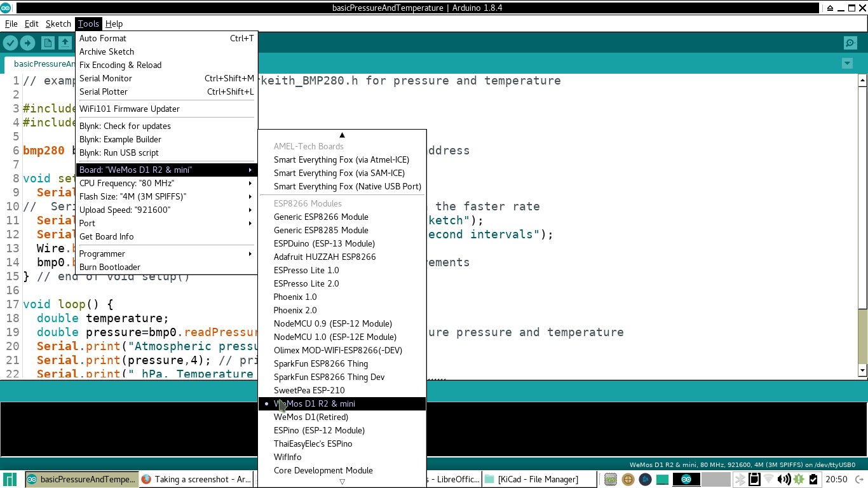Viewport: 868px width, 488px height.
Task: Open the Sketch menu
Action: click(x=58, y=24)
